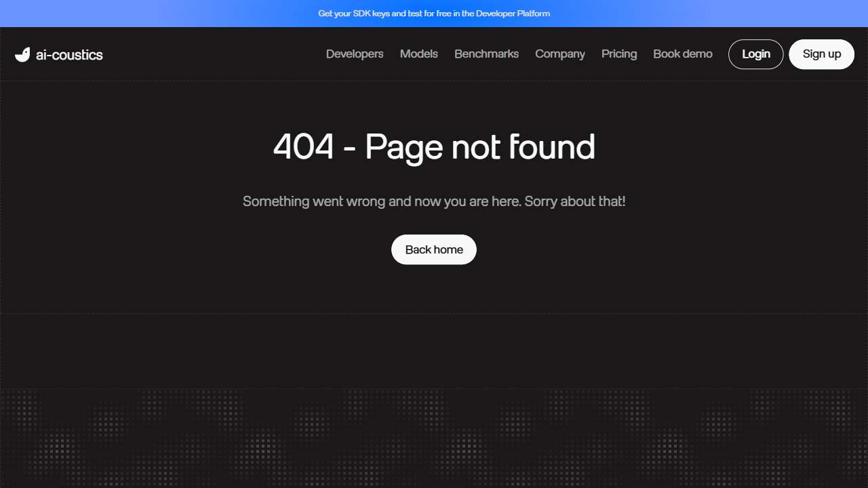Screen dimensions: 868x488
Task: Select the Book demo link
Action: [x=683, y=54]
